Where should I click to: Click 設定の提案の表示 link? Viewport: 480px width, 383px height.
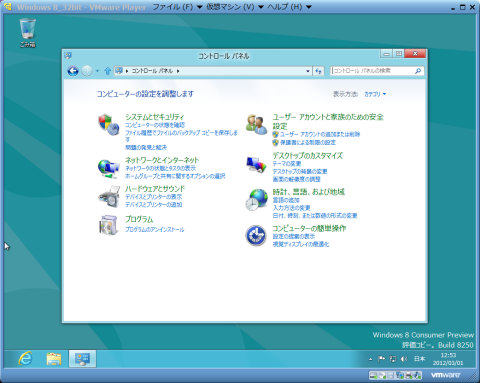point(294,236)
